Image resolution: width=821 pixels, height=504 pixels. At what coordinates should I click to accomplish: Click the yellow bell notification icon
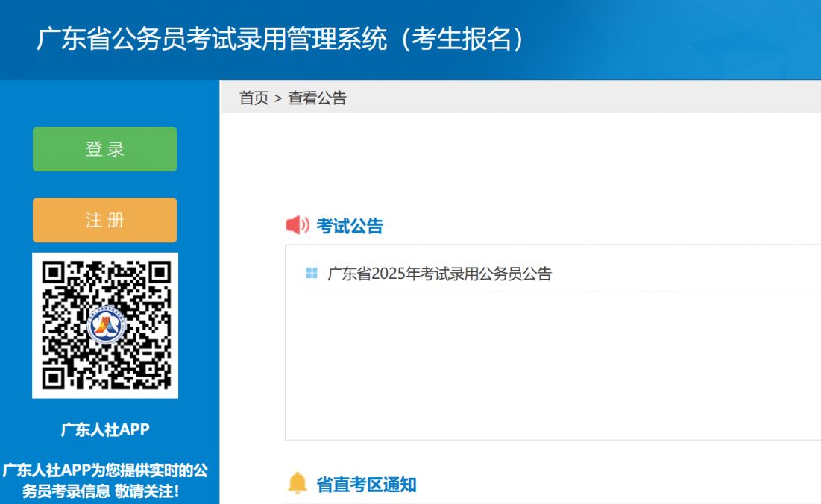coord(297,483)
